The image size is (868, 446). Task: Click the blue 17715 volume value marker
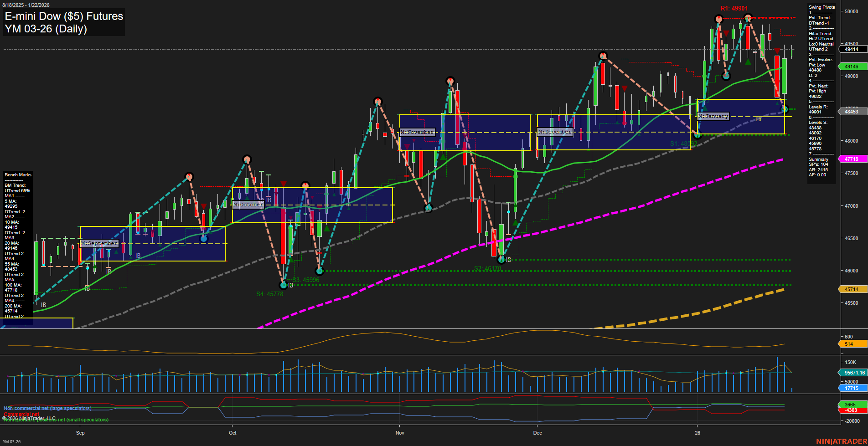[851, 388]
